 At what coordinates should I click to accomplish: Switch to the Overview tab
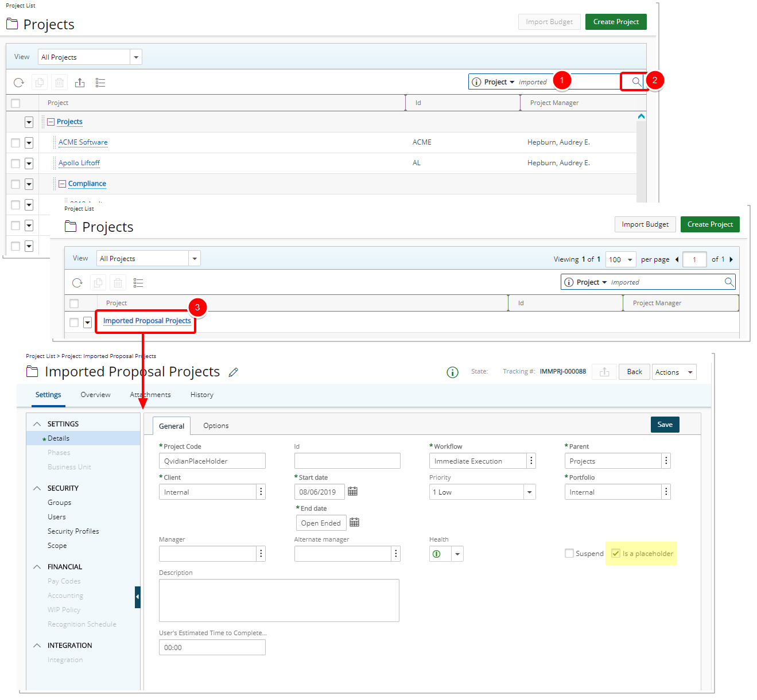95,395
